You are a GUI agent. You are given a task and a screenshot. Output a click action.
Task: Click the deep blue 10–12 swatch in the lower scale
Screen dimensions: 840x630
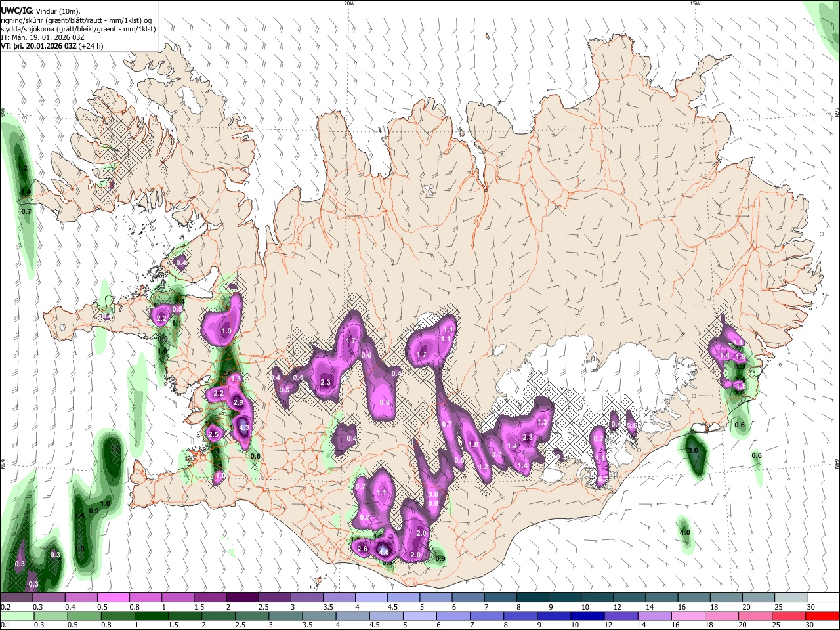[x=588, y=616]
